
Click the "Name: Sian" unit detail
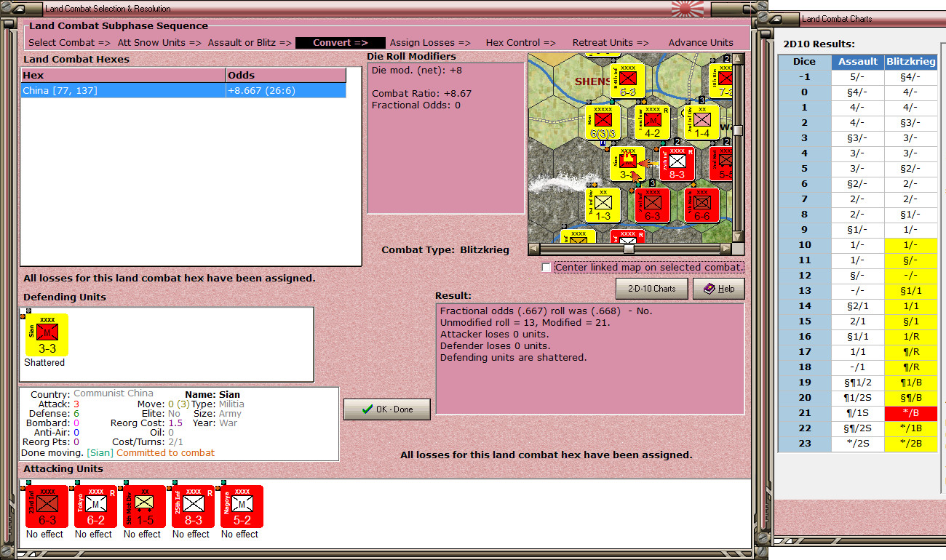click(212, 394)
